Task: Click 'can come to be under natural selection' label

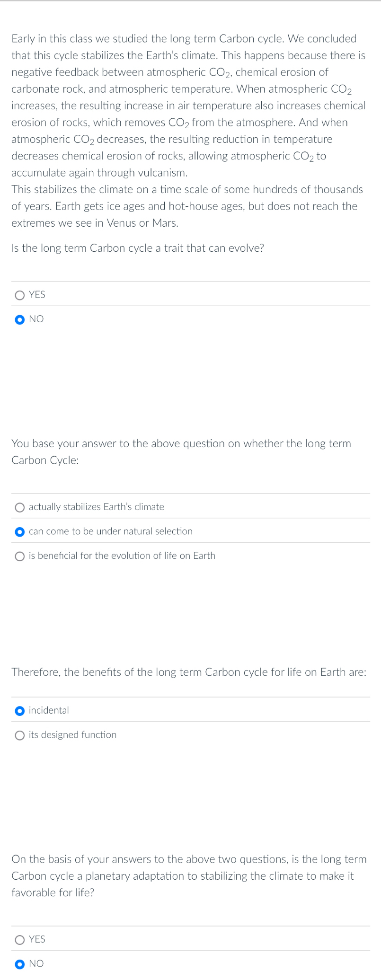Action: click(x=111, y=532)
